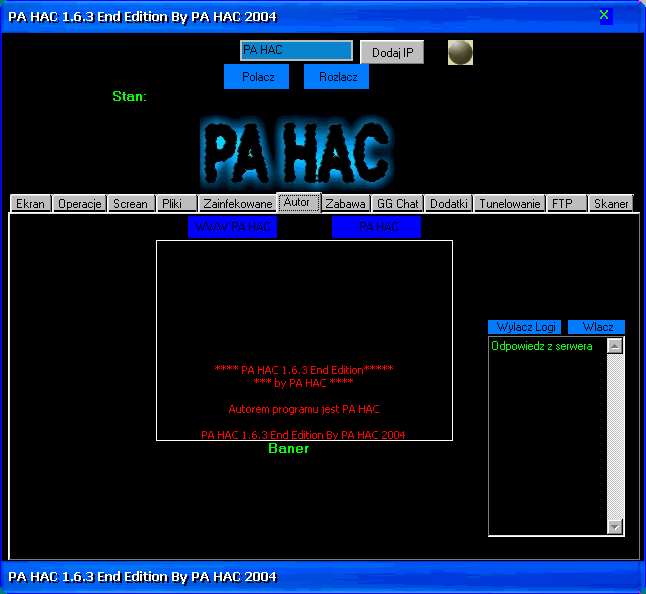Click into the IP address input field
646x594 pixels.
(x=296, y=51)
